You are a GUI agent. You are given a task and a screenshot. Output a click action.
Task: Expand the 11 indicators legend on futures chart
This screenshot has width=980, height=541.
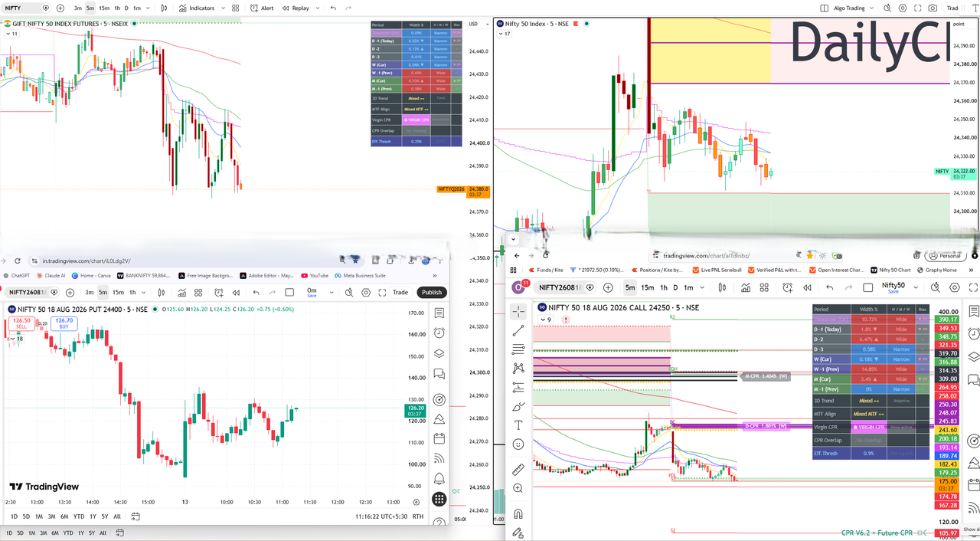point(12,34)
